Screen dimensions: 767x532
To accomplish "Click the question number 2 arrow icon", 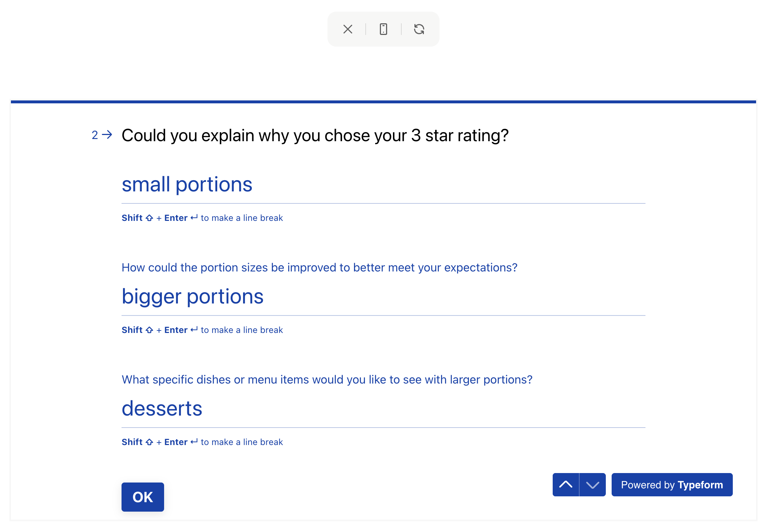I will 107,135.
